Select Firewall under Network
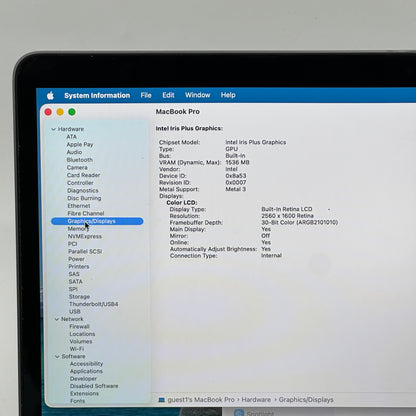Viewport: 416px width, 416px height. 79,326
